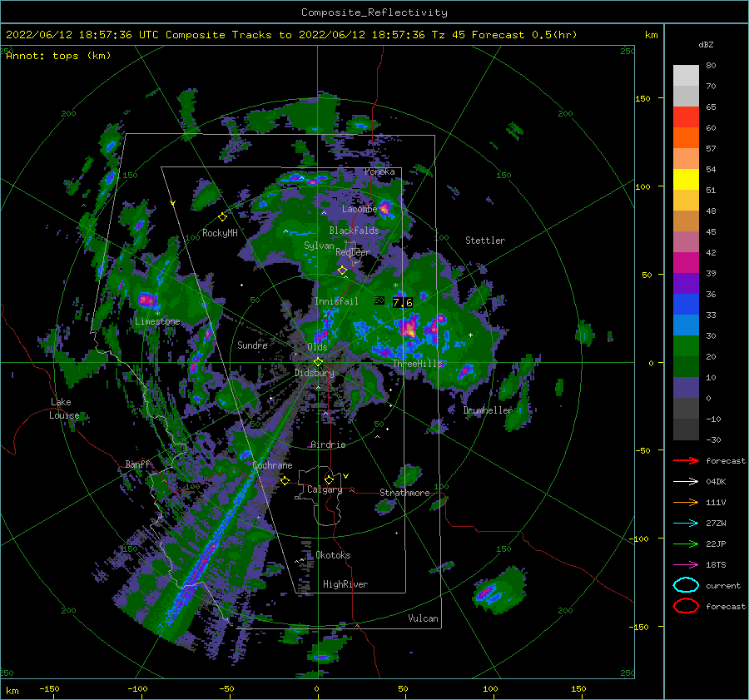Viewport: 749px width, 700px height.
Task: Click the orange 111V arrow in legend
Action: click(x=686, y=502)
